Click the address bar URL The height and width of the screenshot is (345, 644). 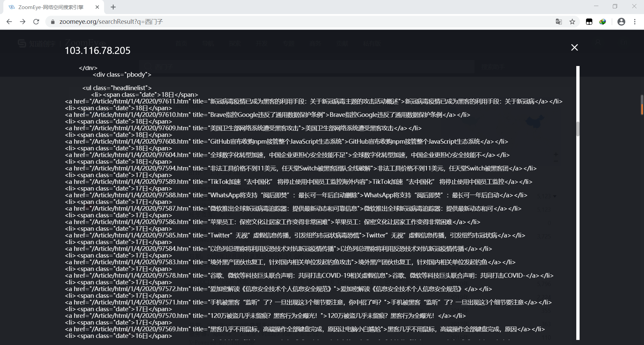111,22
